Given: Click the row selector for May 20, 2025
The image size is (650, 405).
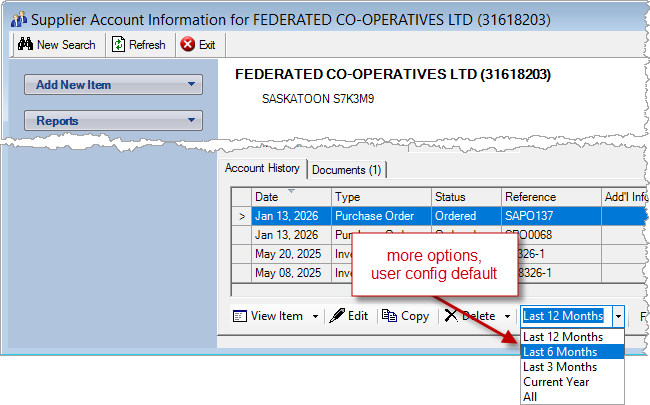Looking at the screenshot, I should 241,254.
